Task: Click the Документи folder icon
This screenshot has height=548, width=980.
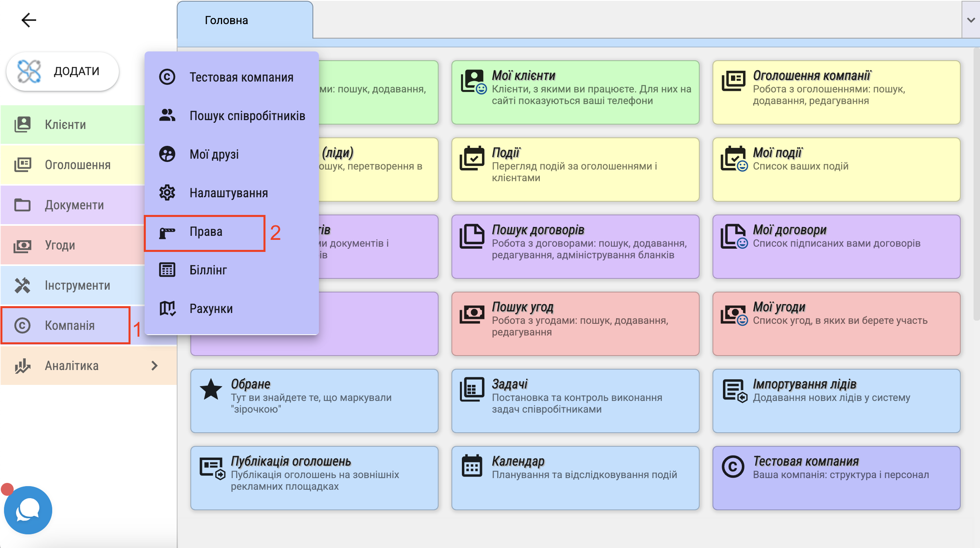Action: tap(22, 205)
